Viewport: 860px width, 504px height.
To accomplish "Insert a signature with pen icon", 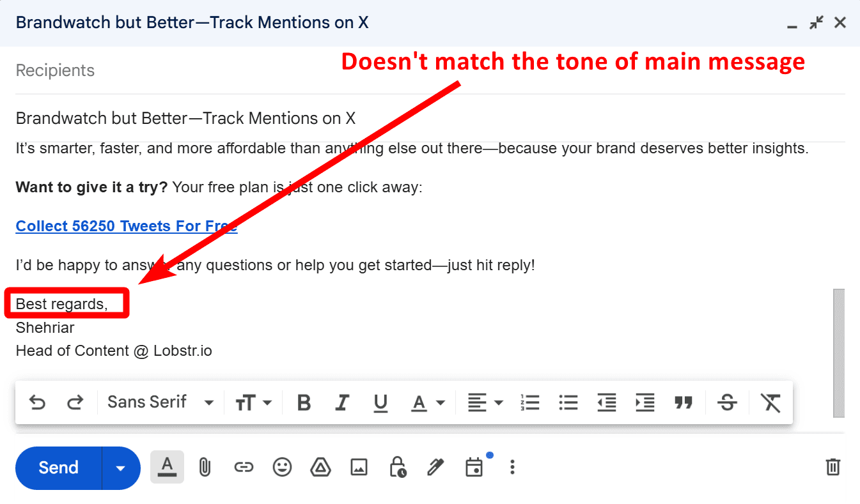I will pyautogui.click(x=435, y=468).
